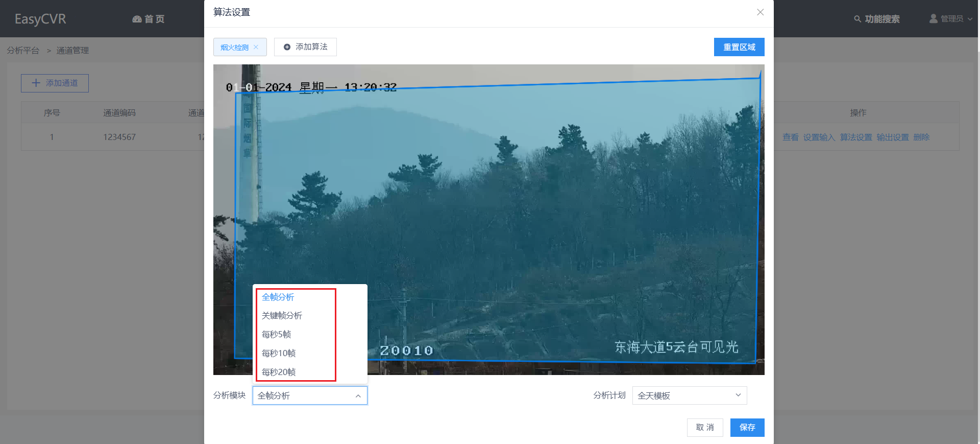
Task: Click the plus icon on 添加通道
Action: click(36, 83)
